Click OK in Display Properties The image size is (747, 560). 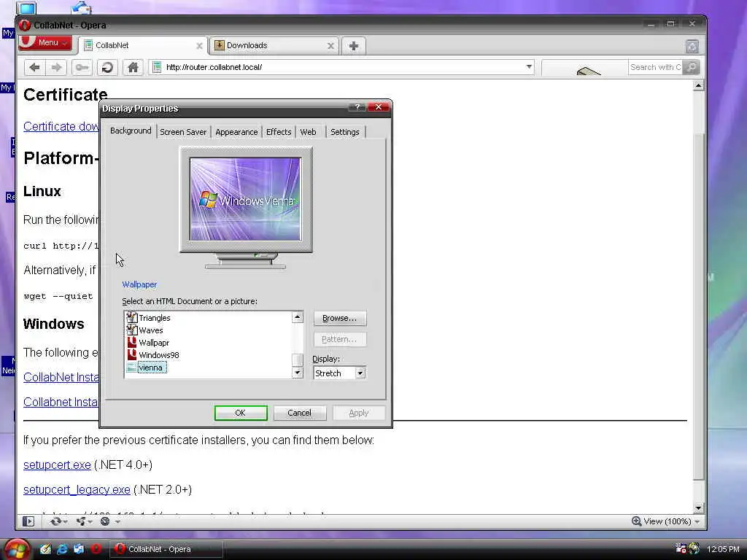pyautogui.click(x=241, y=413)
